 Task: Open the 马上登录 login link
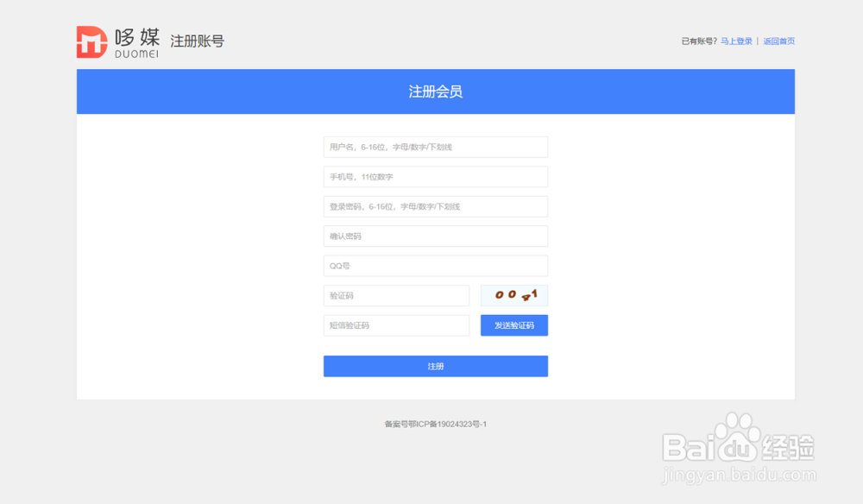(736, 41)
